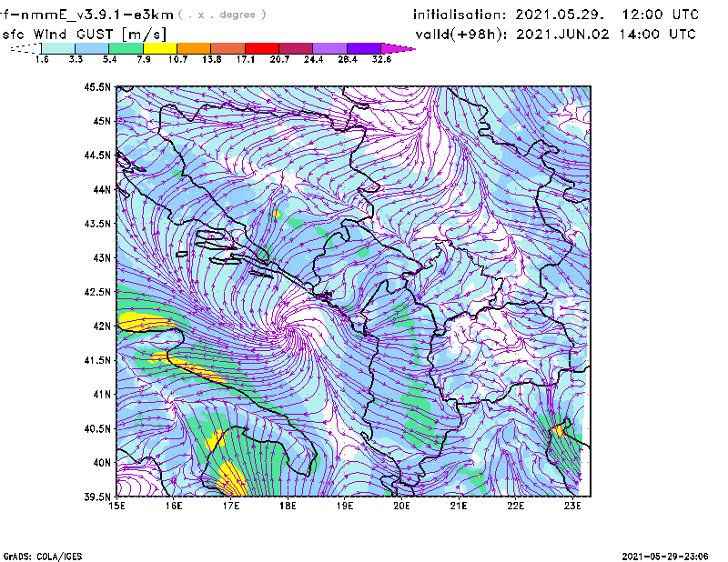Click the 'valid(+98h)' label
The height and width of the screenshot is (562, 728).
pos(461,35)
